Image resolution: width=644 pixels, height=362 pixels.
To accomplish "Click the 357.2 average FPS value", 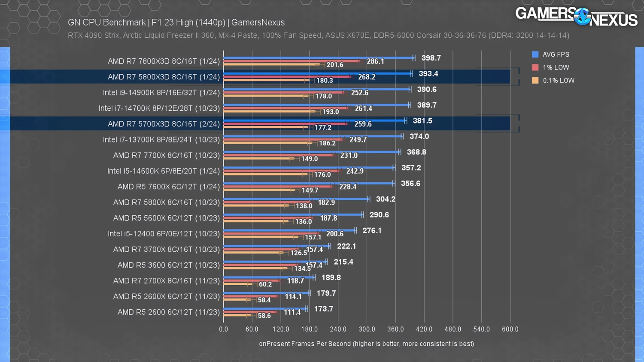I will [x=411, y=168].
